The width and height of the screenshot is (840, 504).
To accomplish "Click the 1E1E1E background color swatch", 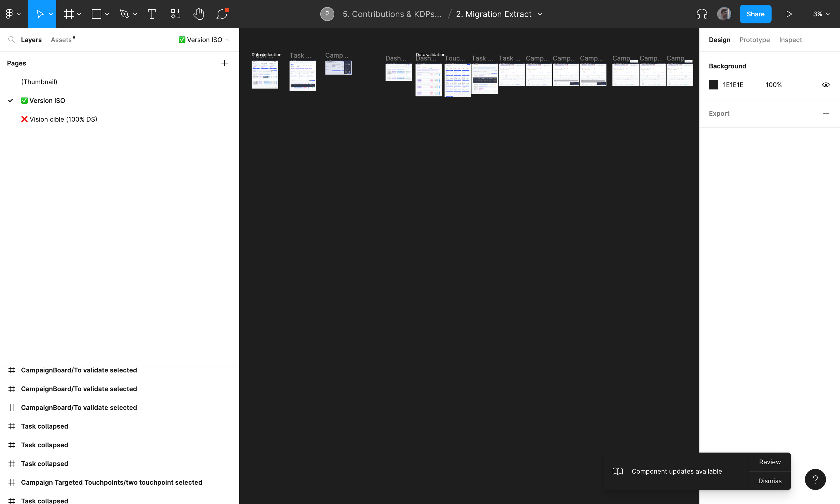I will pyautogui.click(x=713, y=85).
